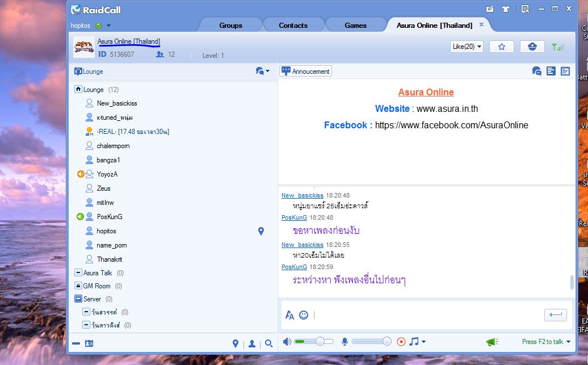Screen dimensions: 588x365
Task: Select user bangza1 in channel list
Action: (x=108, y=160)
